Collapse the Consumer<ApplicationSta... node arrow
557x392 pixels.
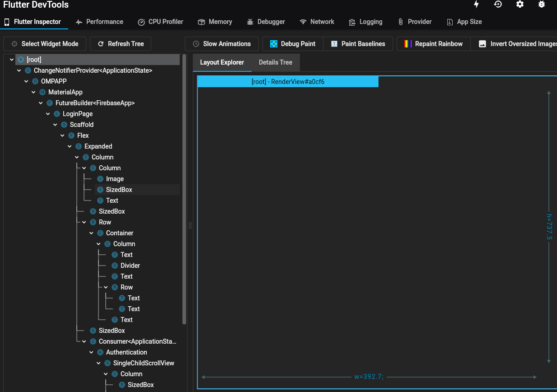point(84,341)
